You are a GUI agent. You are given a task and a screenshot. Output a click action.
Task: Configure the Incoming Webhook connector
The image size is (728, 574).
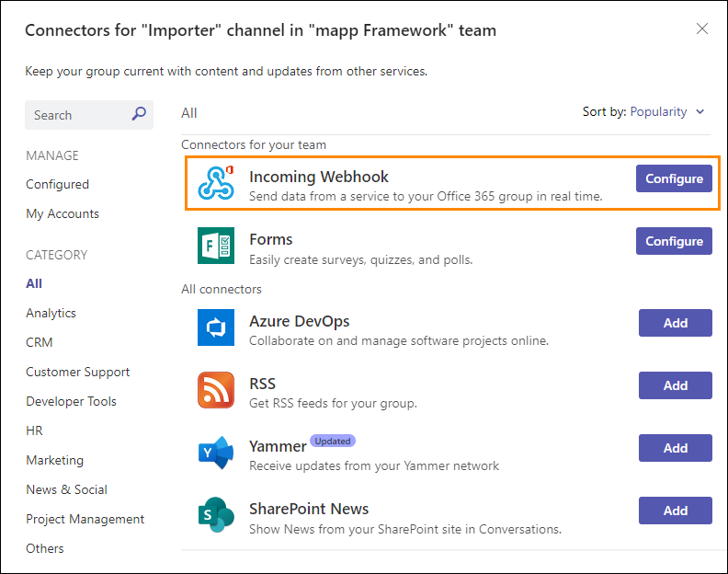tap(674, 178)
